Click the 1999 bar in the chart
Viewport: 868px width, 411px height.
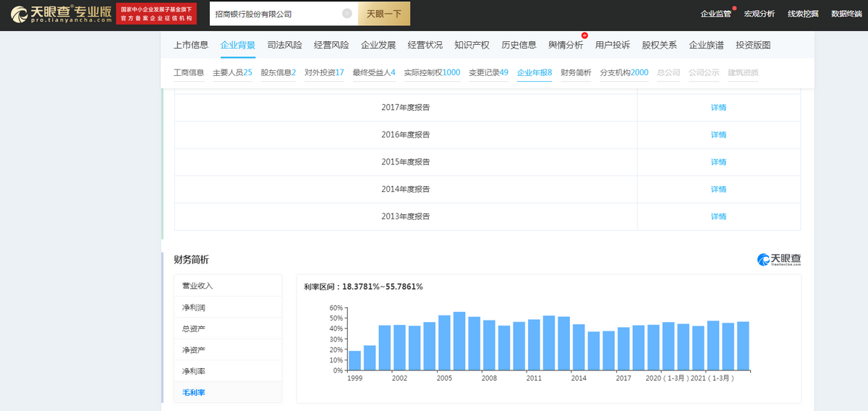(354, 360)
